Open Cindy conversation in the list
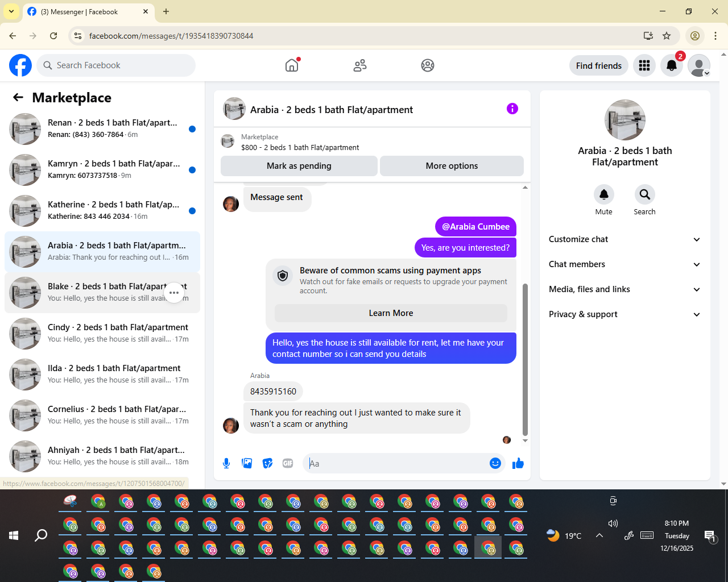 click(102, 334)
